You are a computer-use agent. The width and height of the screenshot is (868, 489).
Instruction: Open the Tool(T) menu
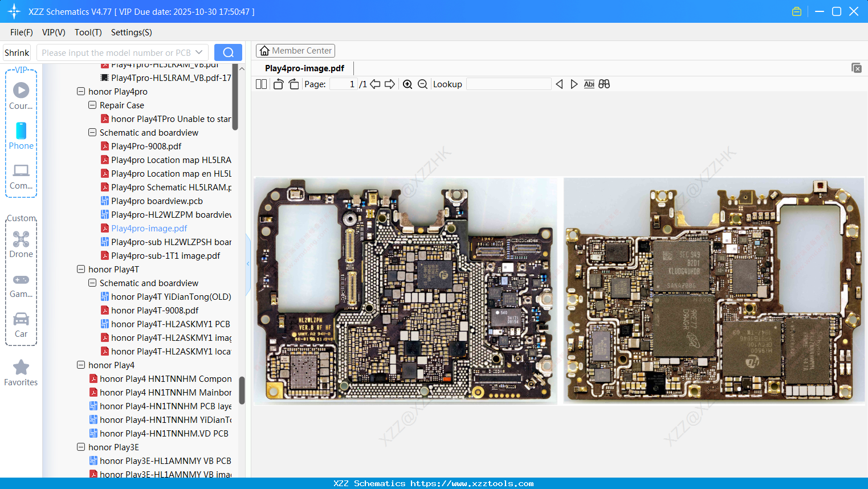point(88,32)
